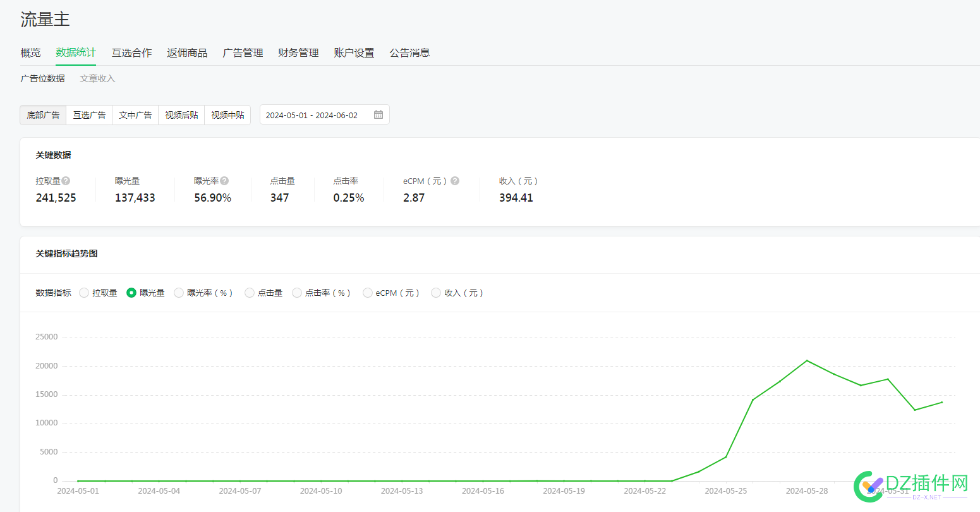980x512 pixels.
Task: Click y-axis label 25000
Action: click(x=46, y=337)
